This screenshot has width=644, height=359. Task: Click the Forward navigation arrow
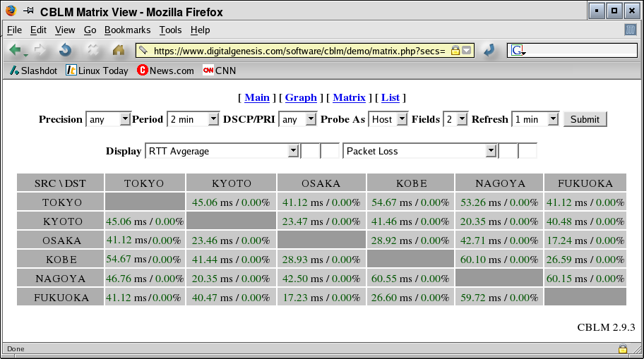(x=40, y=50)
